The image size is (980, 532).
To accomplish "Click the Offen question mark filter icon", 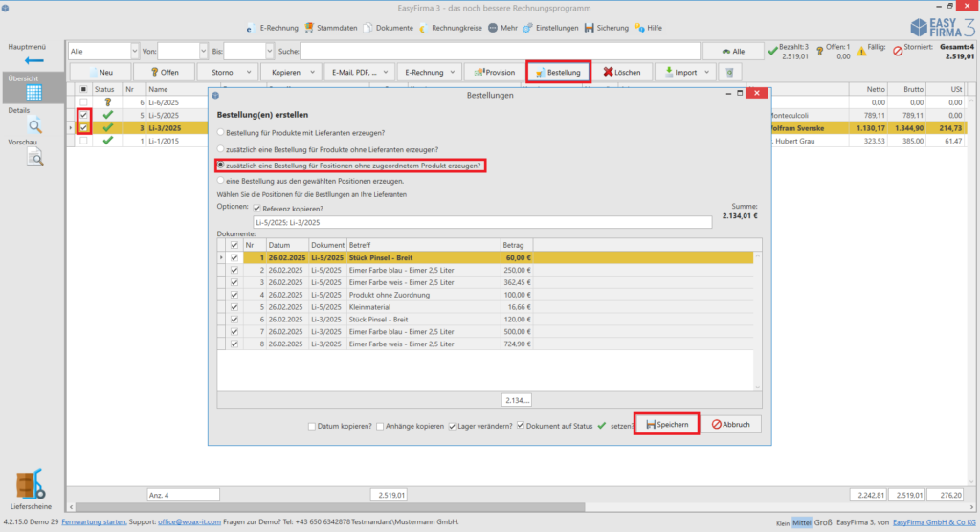I will point(819,52).
